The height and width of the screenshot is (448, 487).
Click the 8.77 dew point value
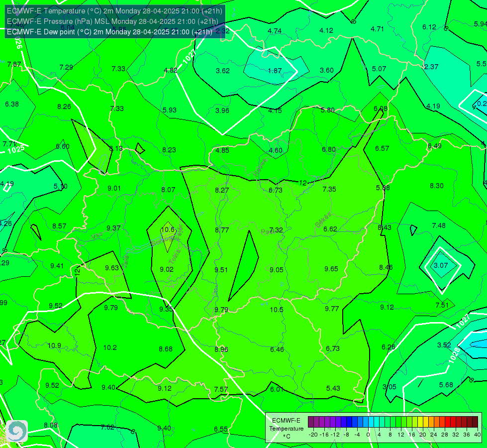222,230
